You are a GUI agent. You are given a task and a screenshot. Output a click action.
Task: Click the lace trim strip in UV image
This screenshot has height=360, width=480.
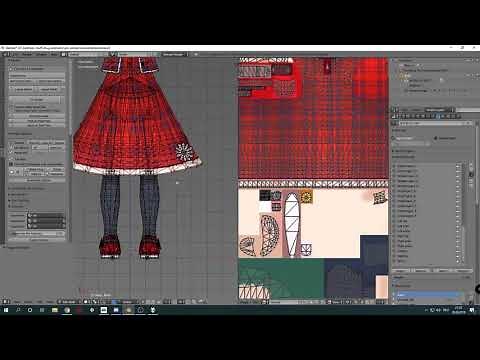point(313,184)
